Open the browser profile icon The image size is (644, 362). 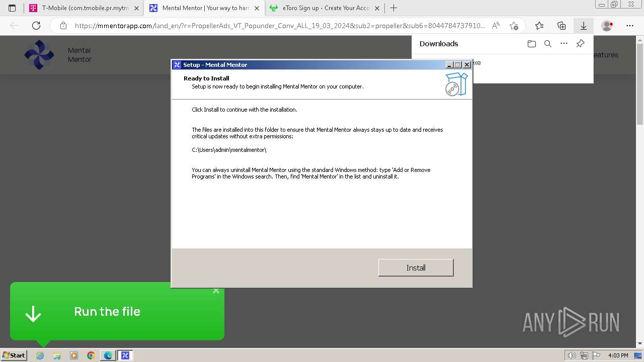tap(607, 26)
